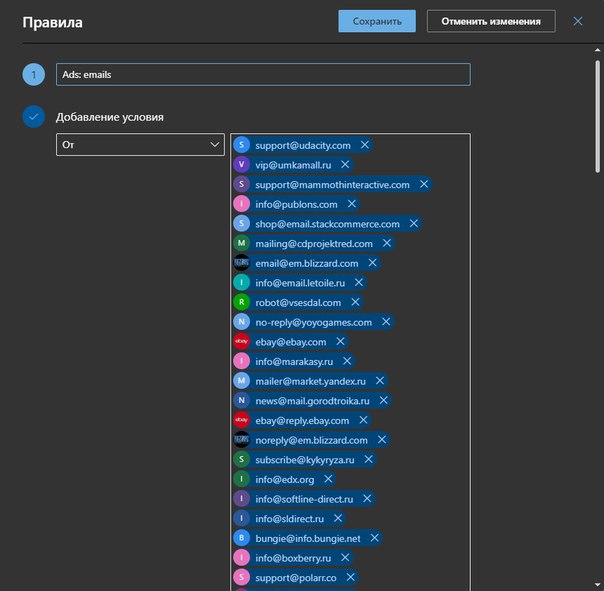Image resolution: width=604 pixels, height=591 pixels.
Task: Select the no-reply@yoyogames.com chip text
Action: pyautogui.click(x=314, y=322)
